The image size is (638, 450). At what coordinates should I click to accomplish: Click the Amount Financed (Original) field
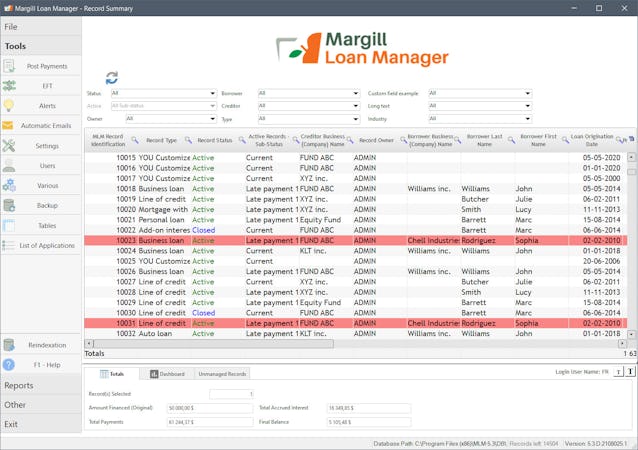[210, 408]
